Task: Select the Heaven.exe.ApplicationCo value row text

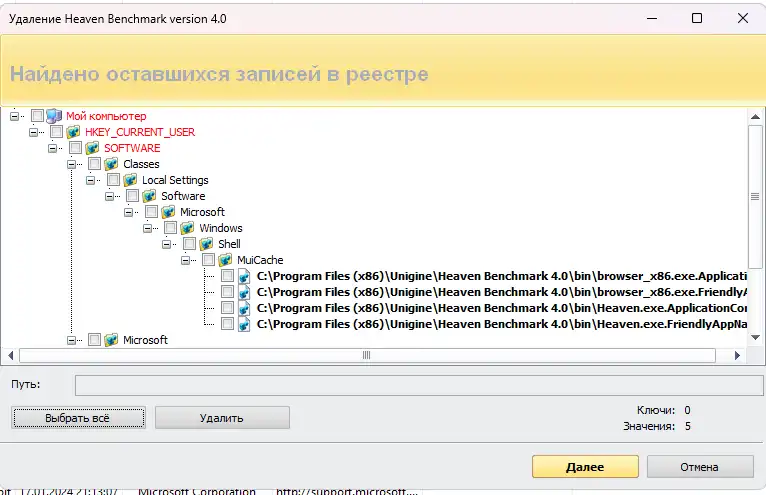Action: (502, 308)
